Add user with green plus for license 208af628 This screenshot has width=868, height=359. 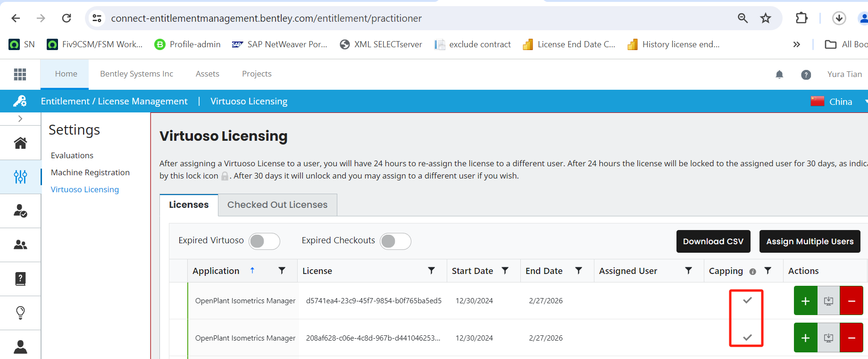tap(806, 337)
